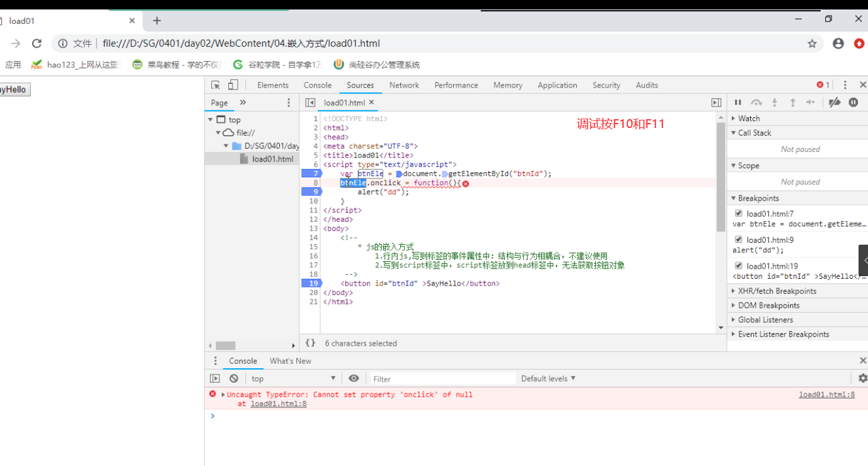
Task: Expand the Uncaught TypeError message
Action: (223, 395)
